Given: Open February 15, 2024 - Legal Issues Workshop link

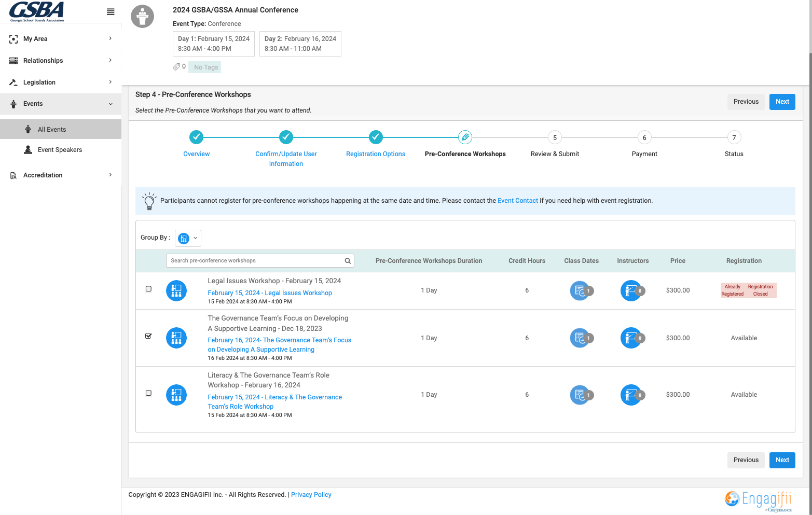Looking at the screenshot, I should 270,293.
